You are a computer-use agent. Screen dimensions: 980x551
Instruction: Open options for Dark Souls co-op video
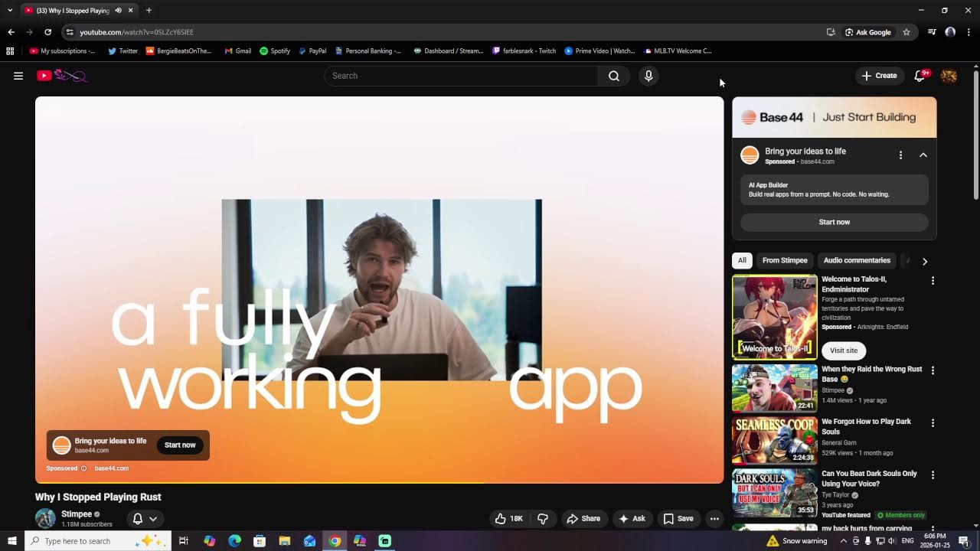(x=933, y=422)
